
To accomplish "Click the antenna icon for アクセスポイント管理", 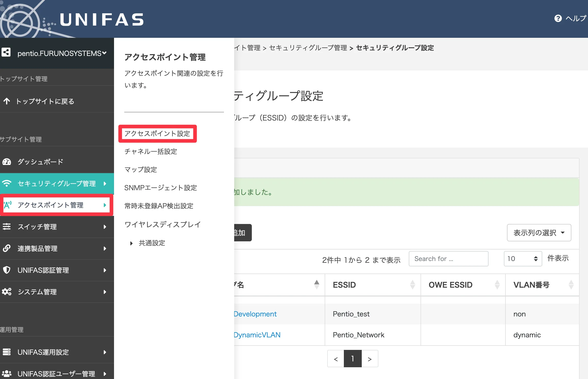I will click(x=7, y=205).
